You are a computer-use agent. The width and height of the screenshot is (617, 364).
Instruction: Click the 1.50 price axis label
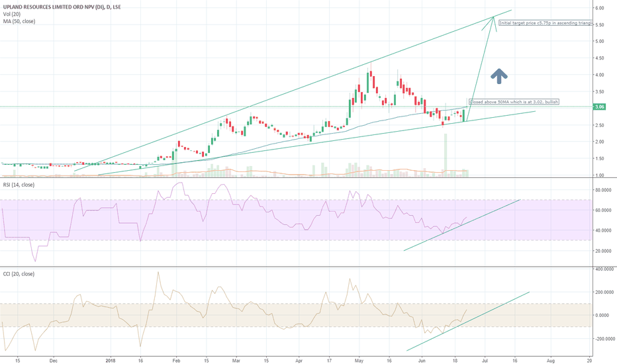pyautogui.click(x=599, y=159)
